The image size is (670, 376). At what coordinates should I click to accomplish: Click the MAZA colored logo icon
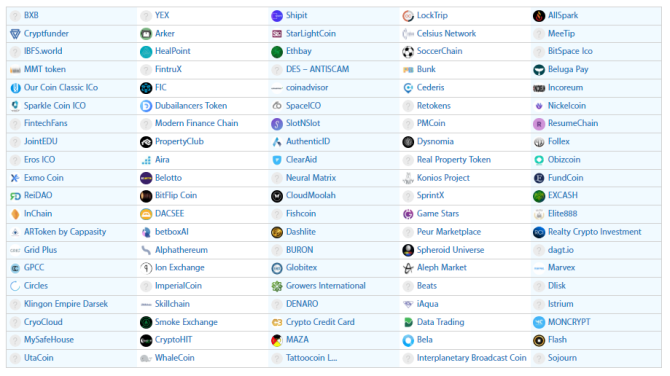pos(277,341)
